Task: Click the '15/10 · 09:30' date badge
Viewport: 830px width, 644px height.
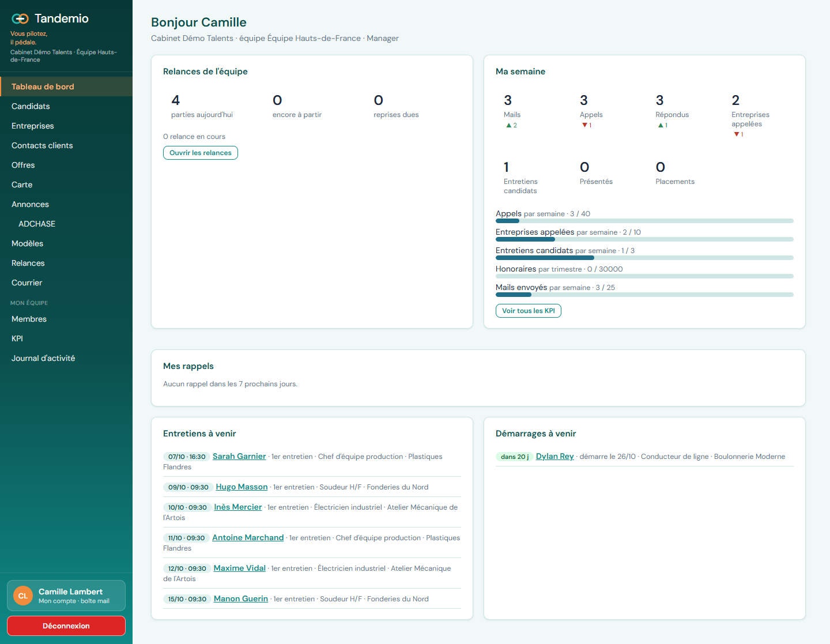Action: pyautogui.click(x=187, y=599)
